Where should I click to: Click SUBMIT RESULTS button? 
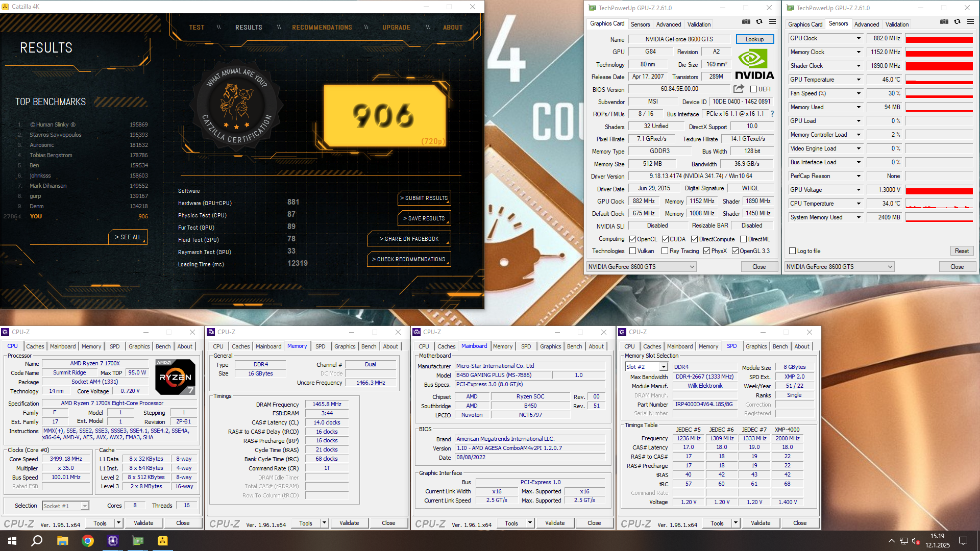tap(424, 198)
